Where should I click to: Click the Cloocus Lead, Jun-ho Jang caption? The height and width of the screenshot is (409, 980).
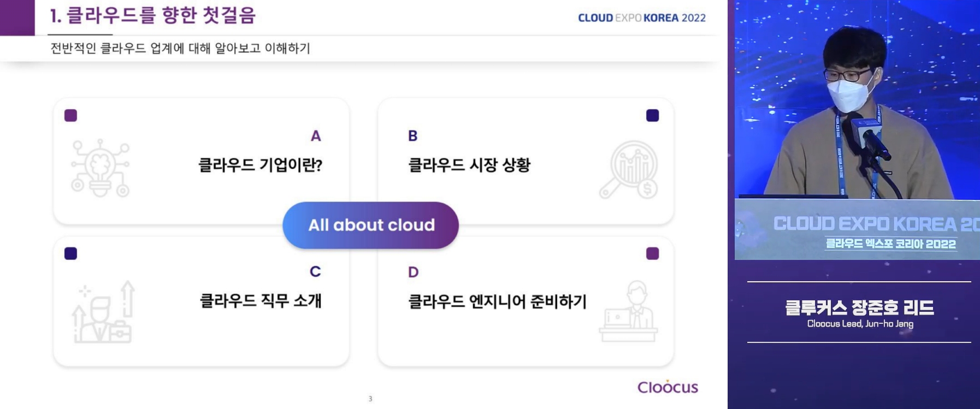[860, 324]
